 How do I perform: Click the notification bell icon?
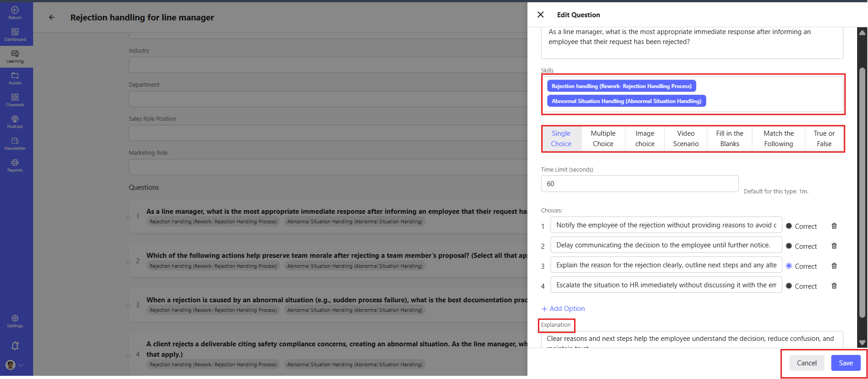click(x=15, y=346)
